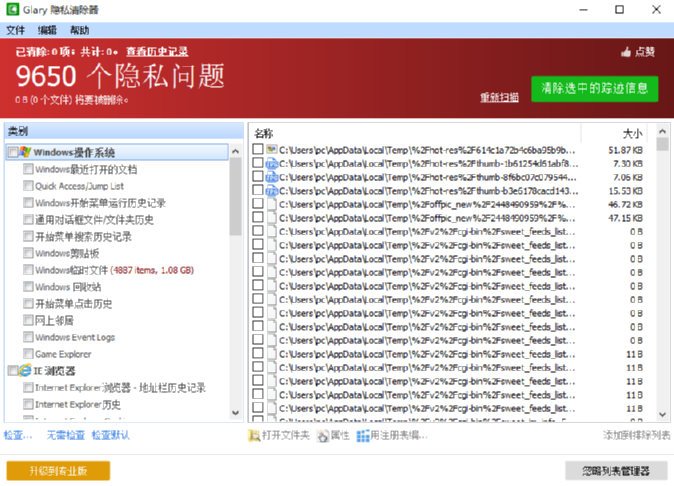Click the registry editor grid icon

(363, 436)
